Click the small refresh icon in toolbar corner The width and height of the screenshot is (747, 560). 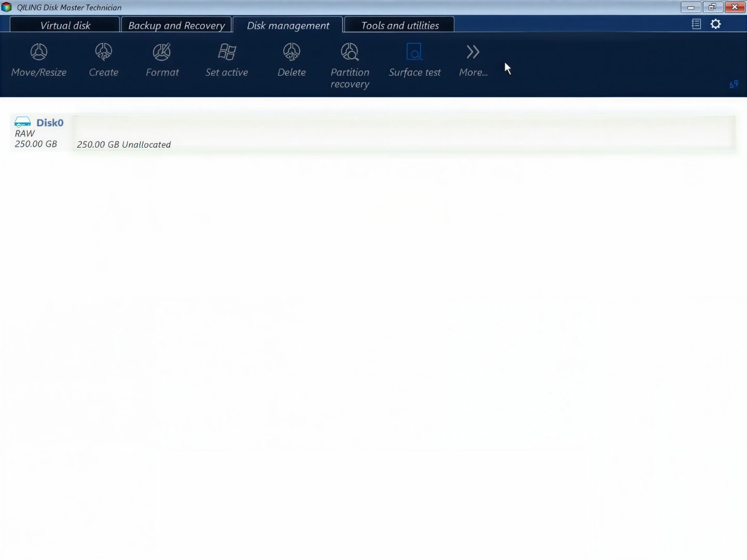pyautogui.click(x=734, y=85)
